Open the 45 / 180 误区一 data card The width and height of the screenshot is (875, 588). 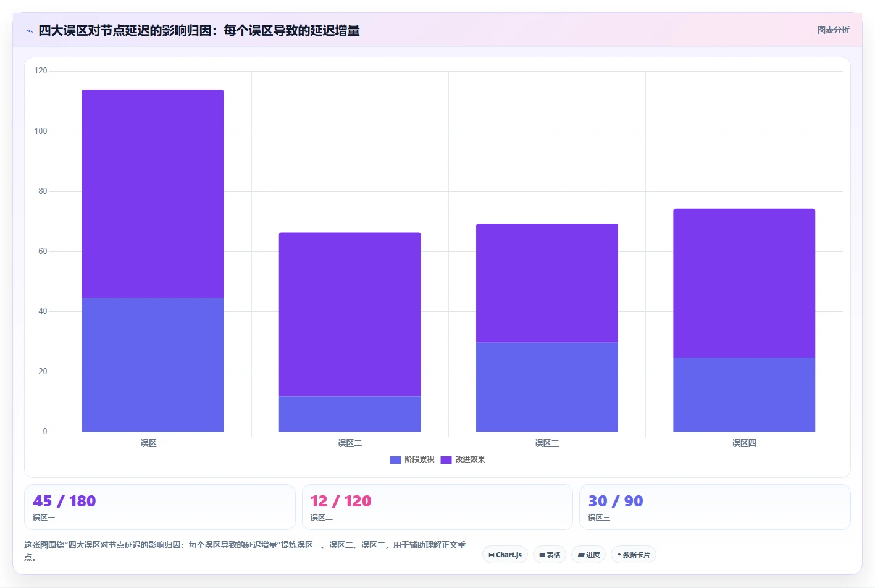tap(160, 507)
